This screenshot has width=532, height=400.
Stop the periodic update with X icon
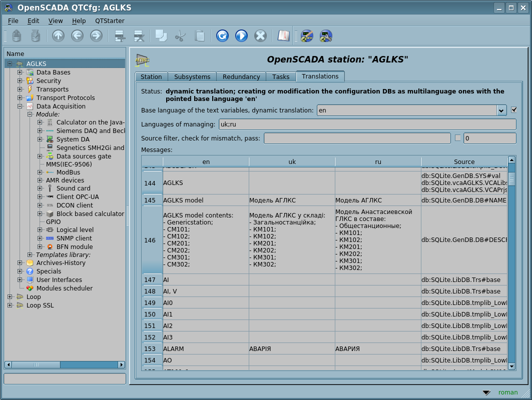click(261, 35)
